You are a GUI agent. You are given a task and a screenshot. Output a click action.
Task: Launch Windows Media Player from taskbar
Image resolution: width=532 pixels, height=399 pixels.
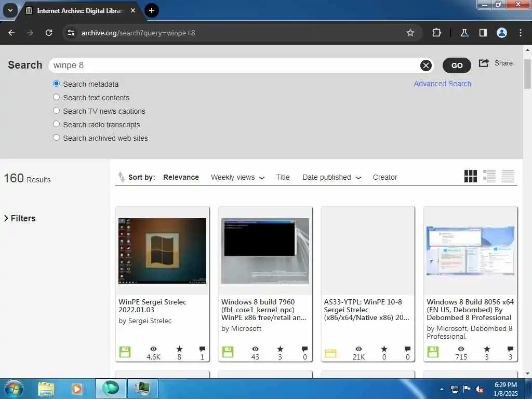pos(77,389)
